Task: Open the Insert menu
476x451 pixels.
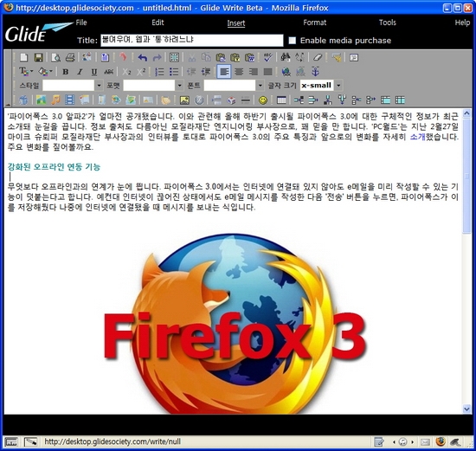Action: tap(236, 23)
